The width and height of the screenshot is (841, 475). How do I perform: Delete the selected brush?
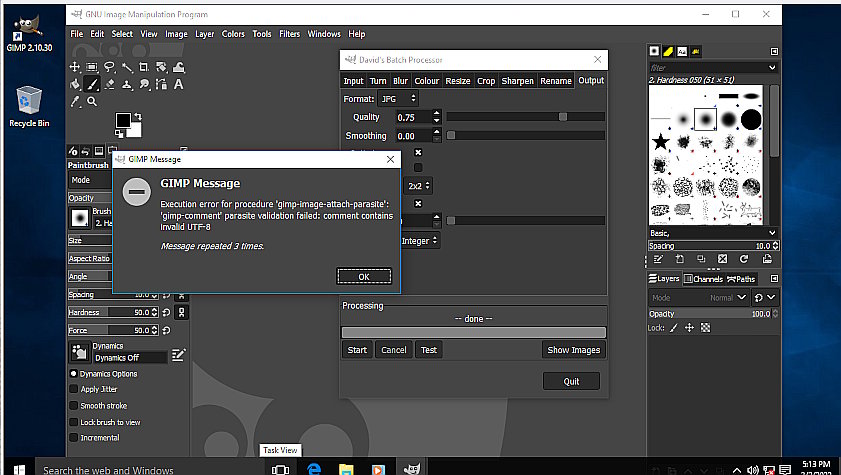722,259
